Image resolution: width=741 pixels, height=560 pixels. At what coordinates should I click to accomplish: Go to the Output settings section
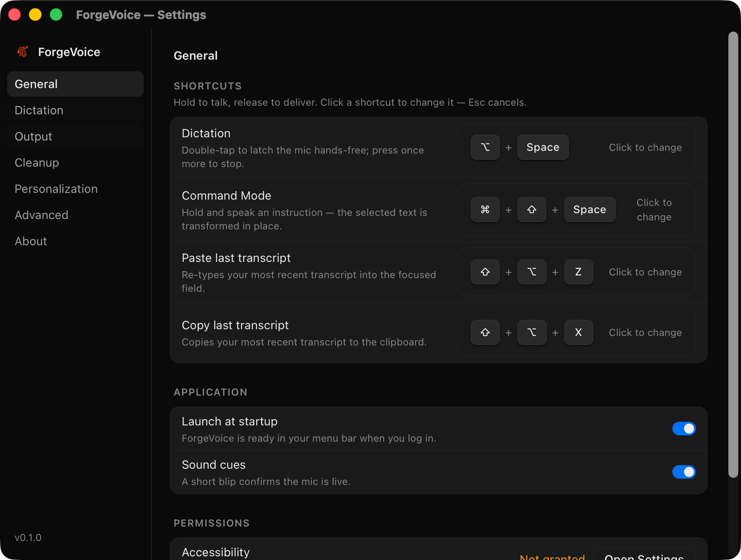(x=75, y=137)
